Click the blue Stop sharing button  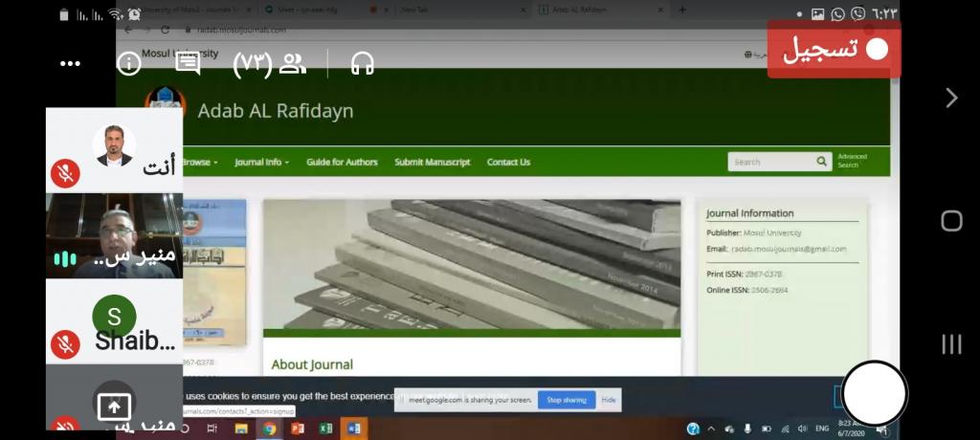pos(566,400)
